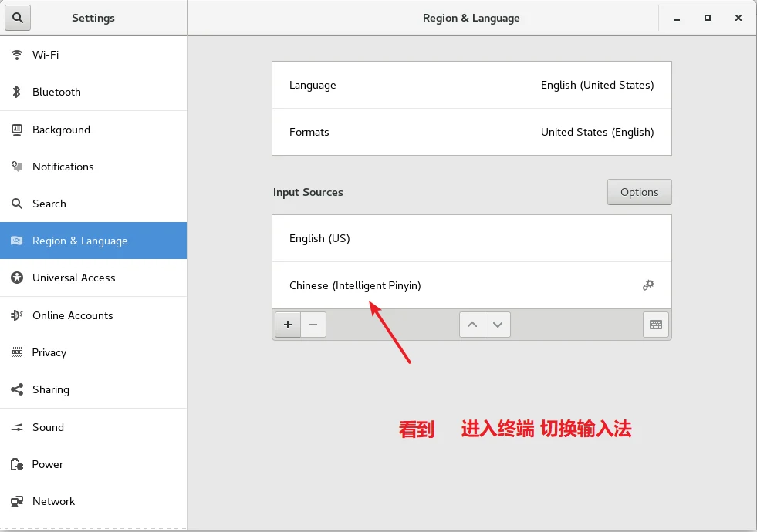
Task: Go to Online Accounts panel
Action: [x=93, y=315]
